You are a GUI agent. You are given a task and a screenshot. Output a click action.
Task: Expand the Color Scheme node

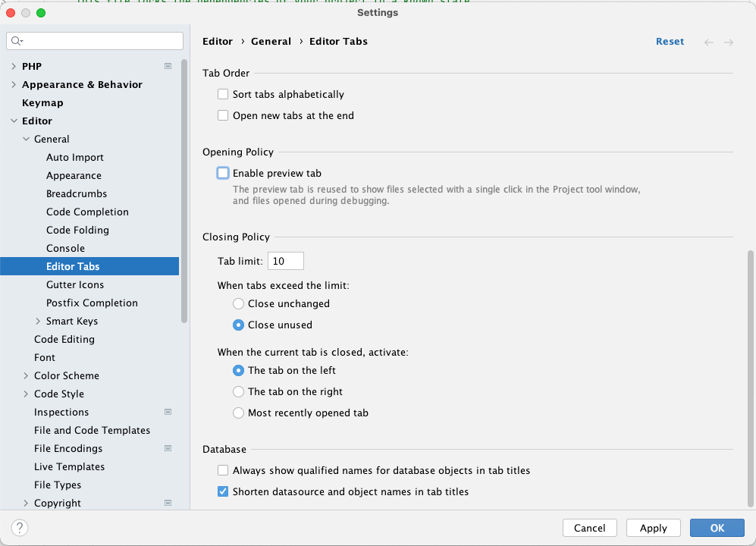coord(26,375)
